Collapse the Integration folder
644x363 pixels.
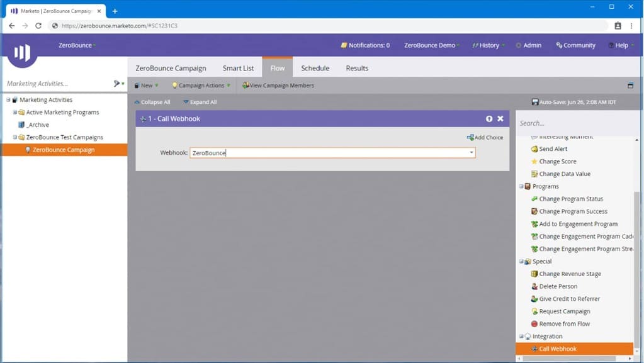[x=521, y=337]
